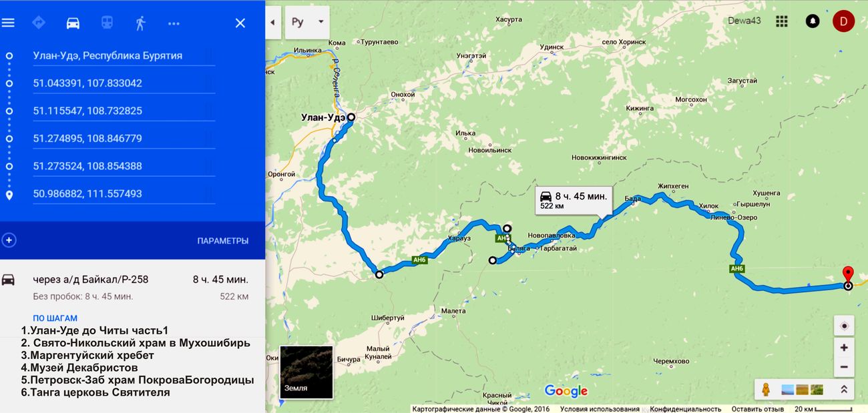Viewport: 868px width, 413px height.
Task: Zoom in on the map
Action: (x=844, y=348)
